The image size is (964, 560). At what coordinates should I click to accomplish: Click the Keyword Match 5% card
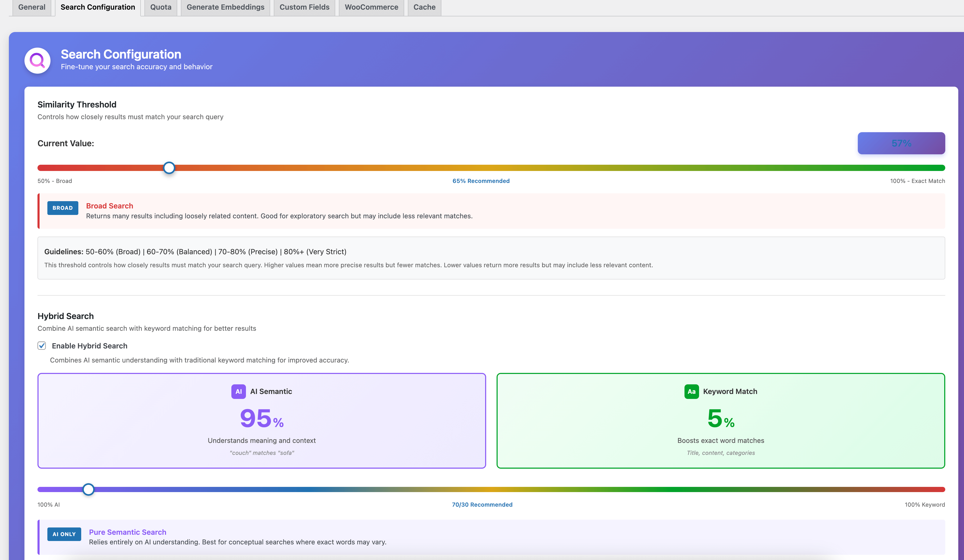[720, 421]
